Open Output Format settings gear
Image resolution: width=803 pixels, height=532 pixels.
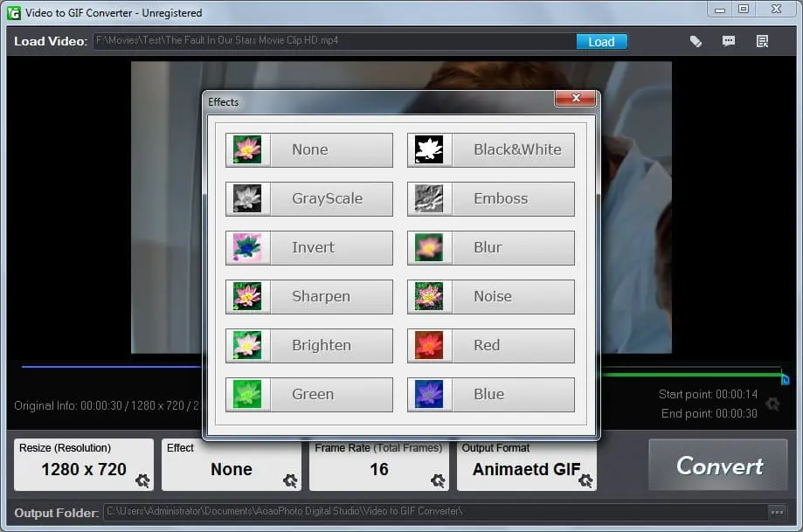click(x=585, y=480)
